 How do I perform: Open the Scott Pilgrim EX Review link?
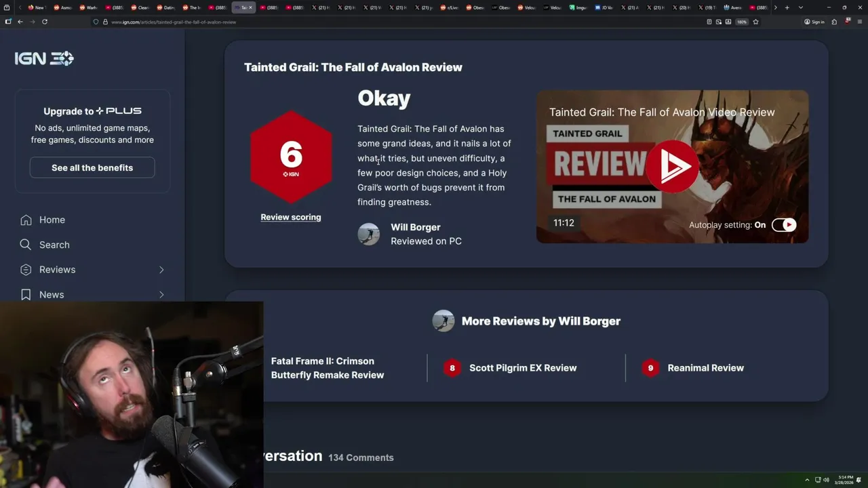click(523, 368)
